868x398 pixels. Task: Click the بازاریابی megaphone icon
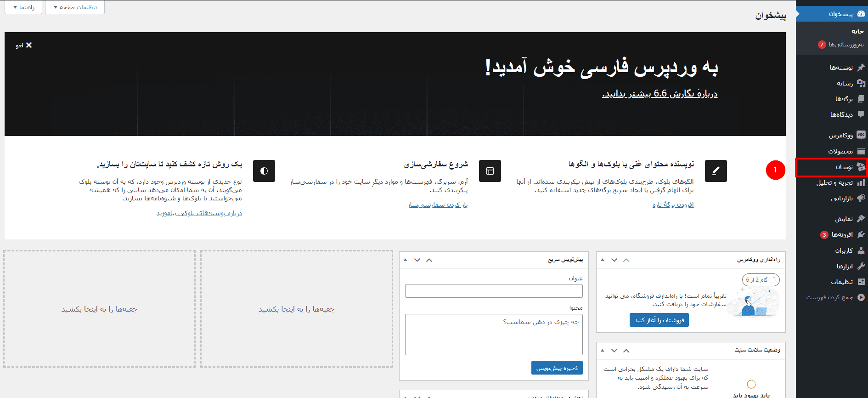click(861, 198)
